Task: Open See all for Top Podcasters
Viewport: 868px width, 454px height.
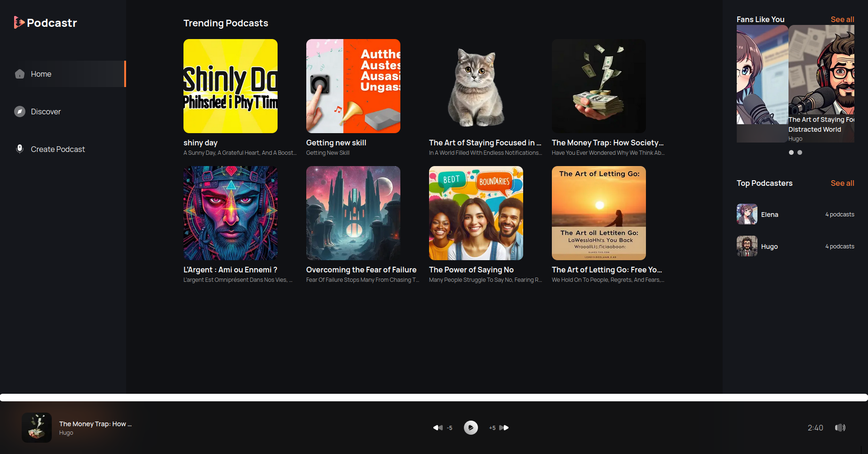Action: 842,183
